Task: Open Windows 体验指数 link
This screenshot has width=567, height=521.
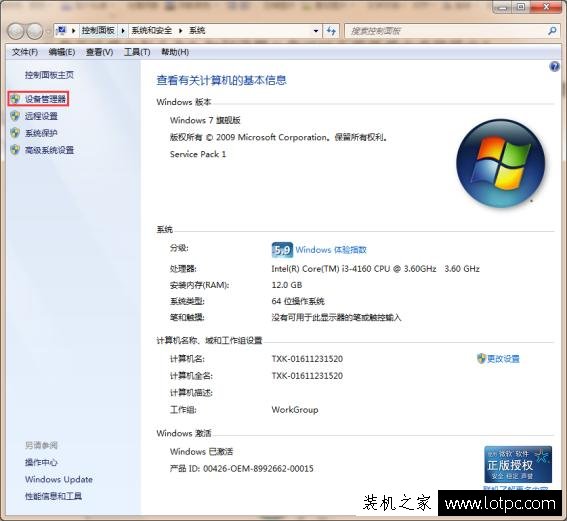Action: tap(331, 250)
